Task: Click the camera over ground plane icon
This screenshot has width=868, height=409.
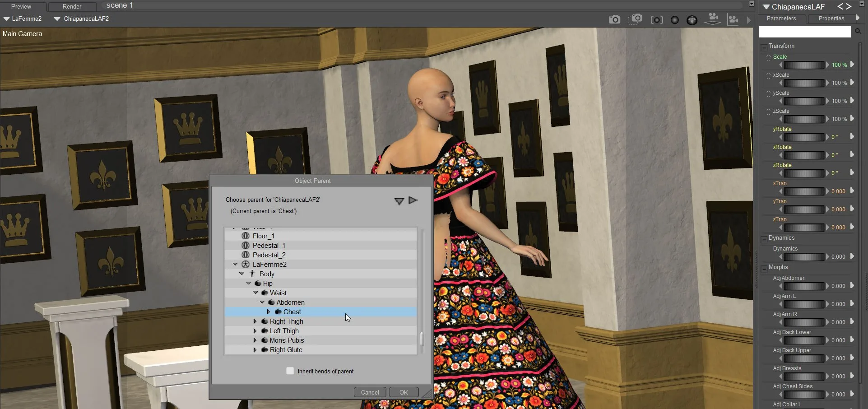Action: (713, 19)
